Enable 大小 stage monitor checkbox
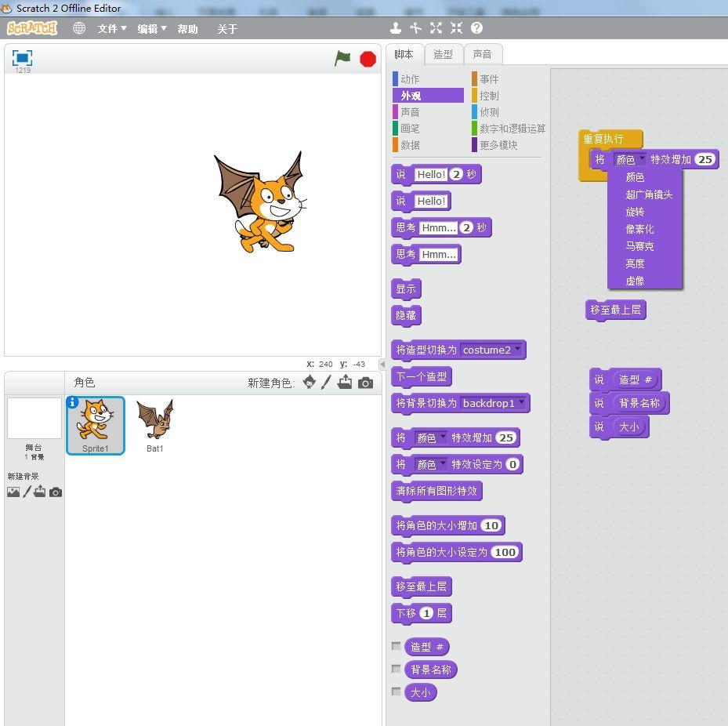This screenshot has height=726, width=728. pyautogui.click(x=396, y=692)
